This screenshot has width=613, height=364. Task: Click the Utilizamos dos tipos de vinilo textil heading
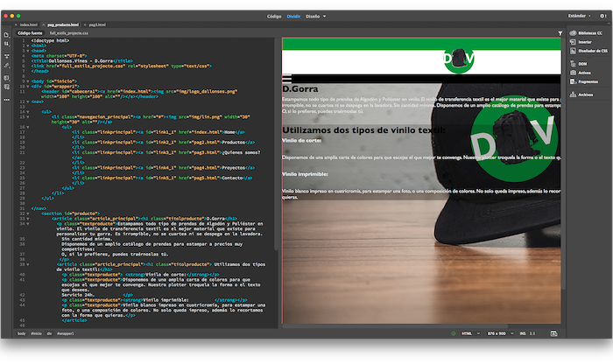coord(363,130)
